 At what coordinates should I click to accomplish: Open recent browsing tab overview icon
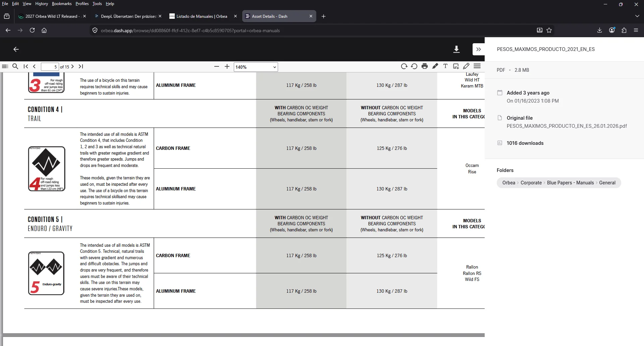pos(7,16)
